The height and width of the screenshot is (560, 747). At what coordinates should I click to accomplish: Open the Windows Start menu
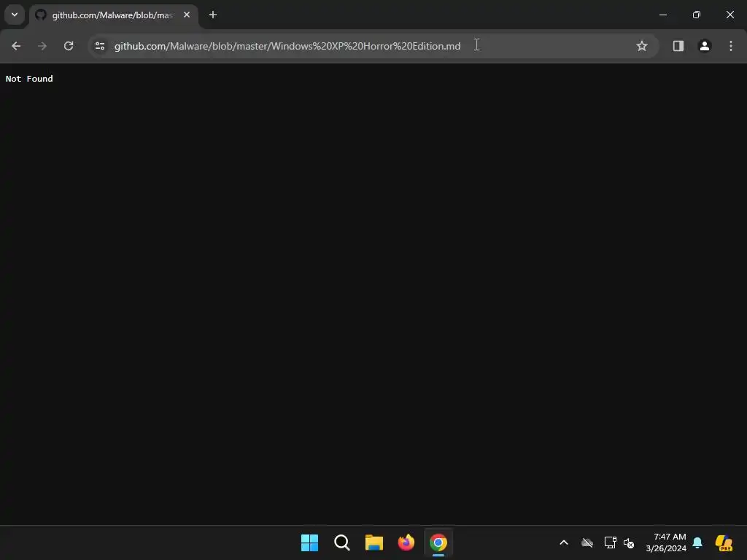point(309,542)
